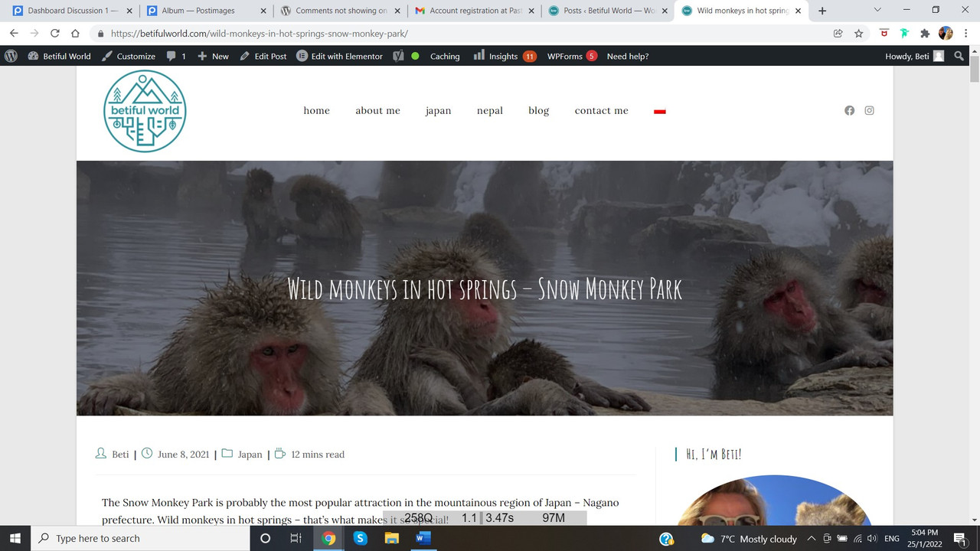Viewport: 980px width, 551px height.
Task: Open Instagram via the header icon
Action: (869, 110)
